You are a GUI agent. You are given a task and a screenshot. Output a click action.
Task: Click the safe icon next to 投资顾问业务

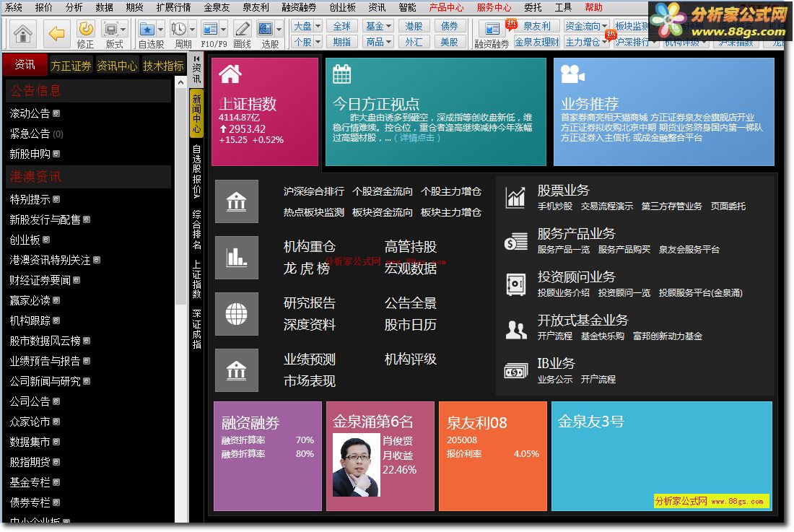click(x=516, y=284)
